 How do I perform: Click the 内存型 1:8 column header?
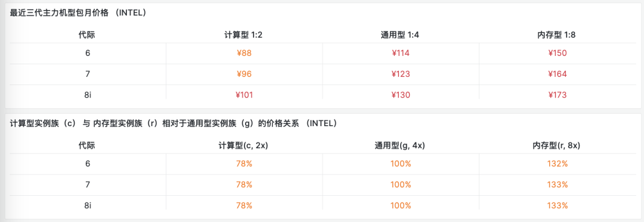click(558, 35)
